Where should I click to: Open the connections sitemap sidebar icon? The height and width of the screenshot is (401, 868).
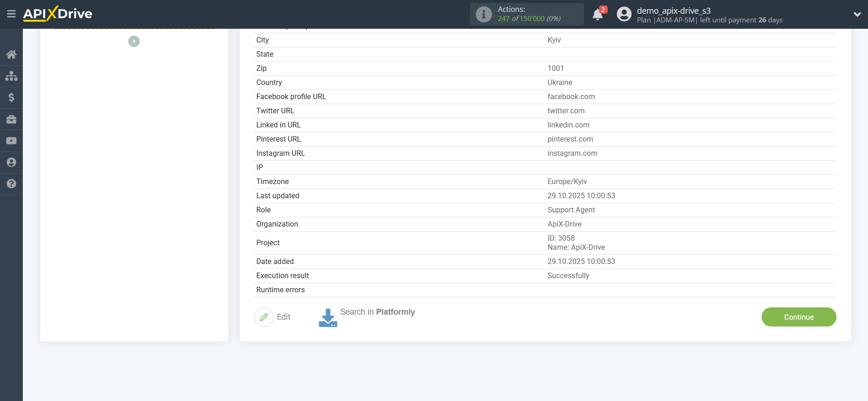(11, 76)
